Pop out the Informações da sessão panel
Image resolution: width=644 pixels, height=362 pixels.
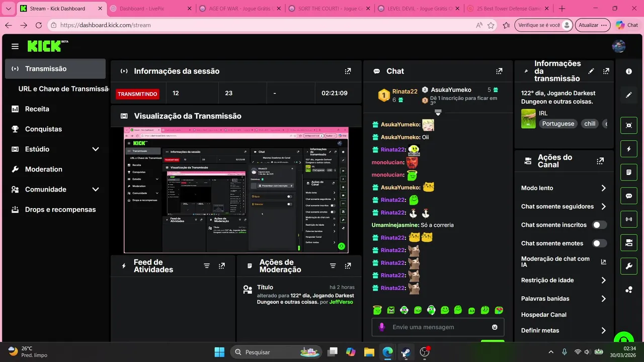348,71
